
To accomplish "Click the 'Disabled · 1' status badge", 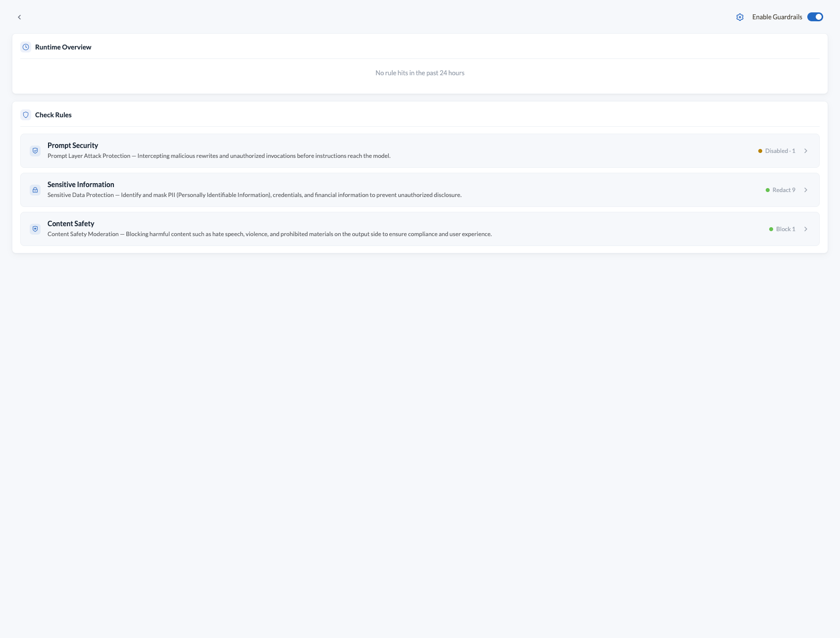I will (x=777, y=151).
